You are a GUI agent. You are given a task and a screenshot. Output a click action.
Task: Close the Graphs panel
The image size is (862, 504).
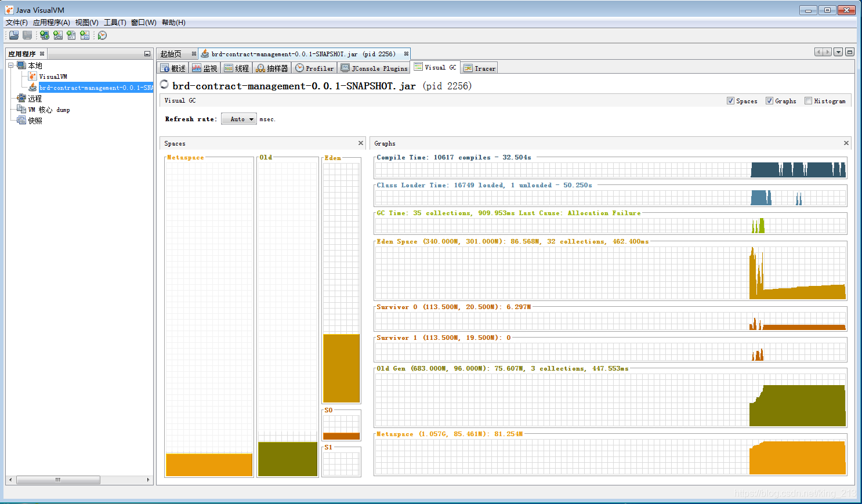(x=846, y=143)
